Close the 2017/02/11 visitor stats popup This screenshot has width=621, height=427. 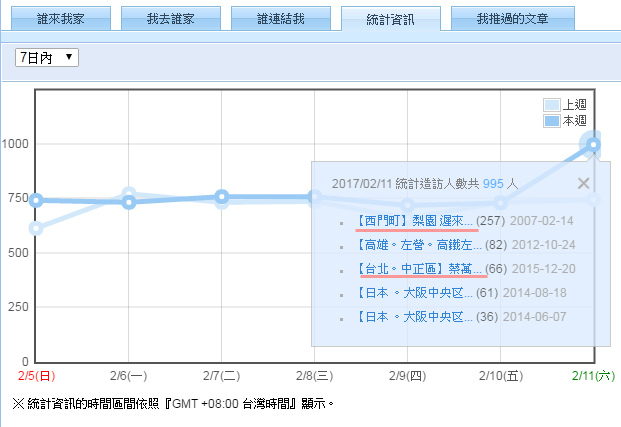tap(583, 183)
